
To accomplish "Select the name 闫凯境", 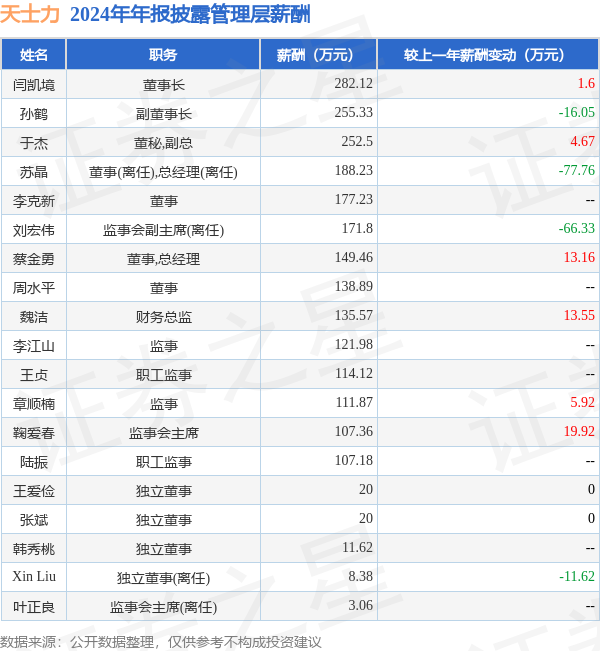I will [x=34, y=85].
